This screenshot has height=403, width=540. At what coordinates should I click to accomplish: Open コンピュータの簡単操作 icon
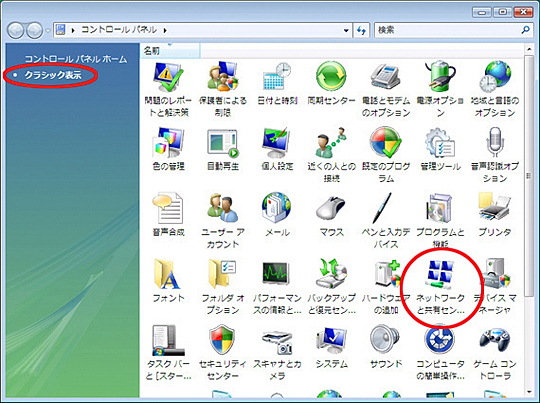click(x=440, y=340)
